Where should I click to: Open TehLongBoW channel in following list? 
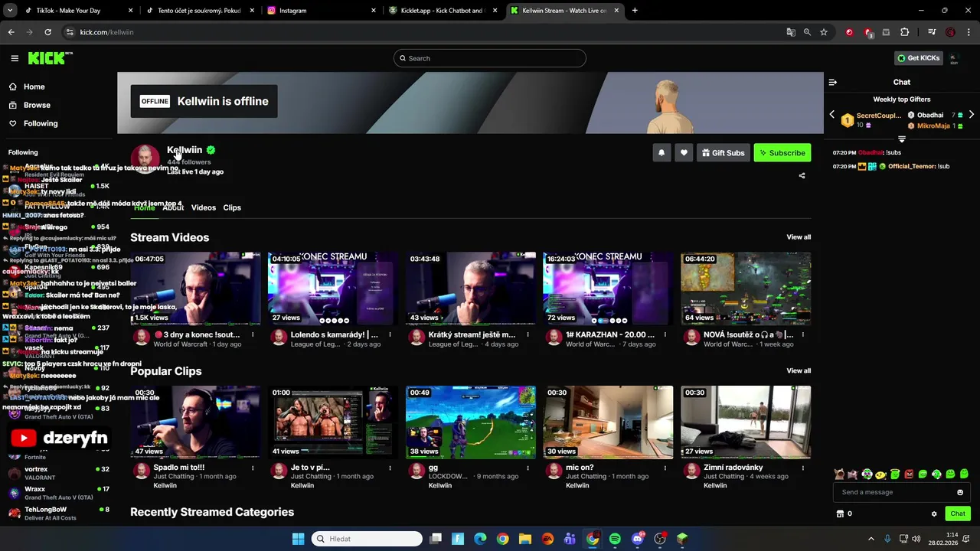pos(58,514)
